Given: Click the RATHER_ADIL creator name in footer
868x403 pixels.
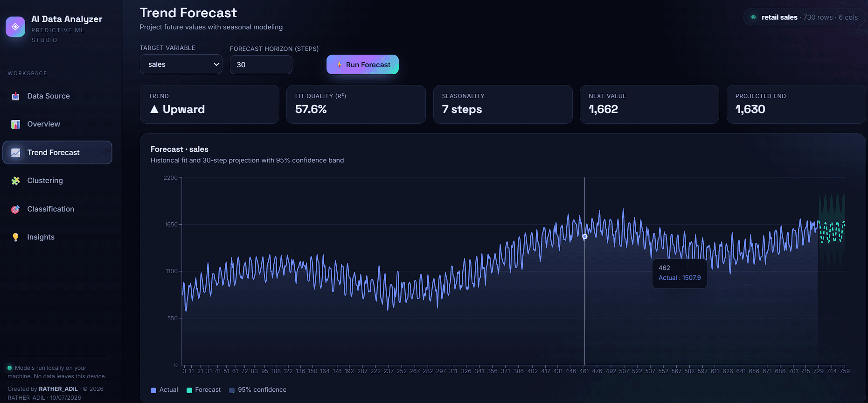Looking at the screenshot, I should [58, 389].
